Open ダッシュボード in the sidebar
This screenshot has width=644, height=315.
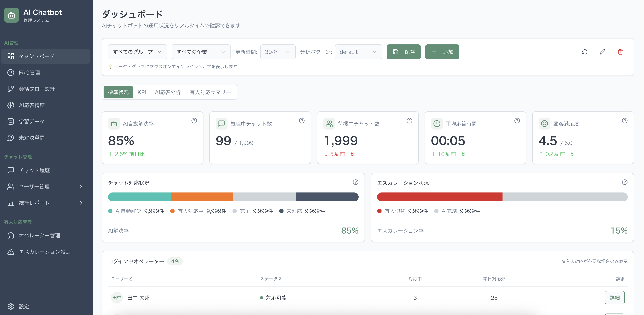[x=45, y=56]
